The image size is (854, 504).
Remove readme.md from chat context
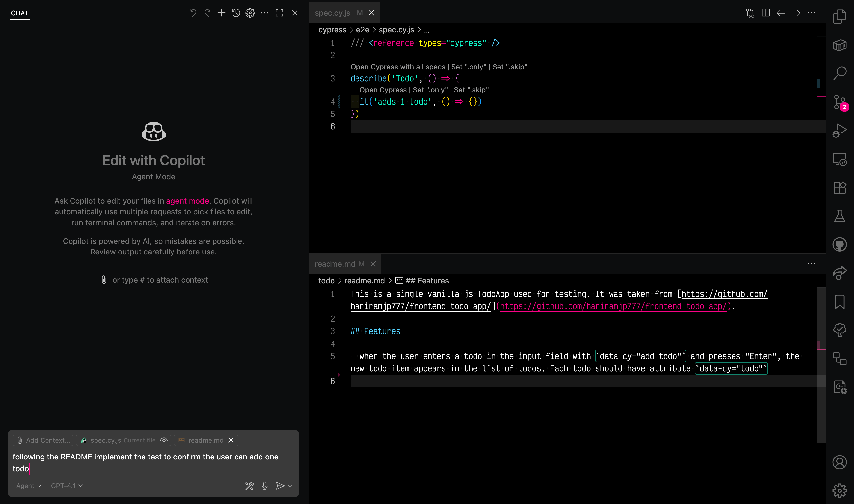pyautogui.click(x=231, y=440)
